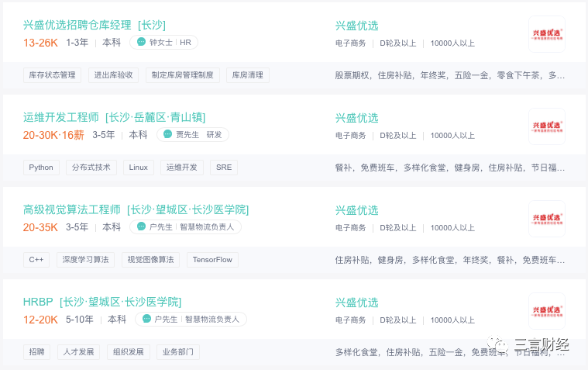Viewport: 588px width, 370px height.
Task: Open the HRBP job posting link
Action: coord(102,302)
